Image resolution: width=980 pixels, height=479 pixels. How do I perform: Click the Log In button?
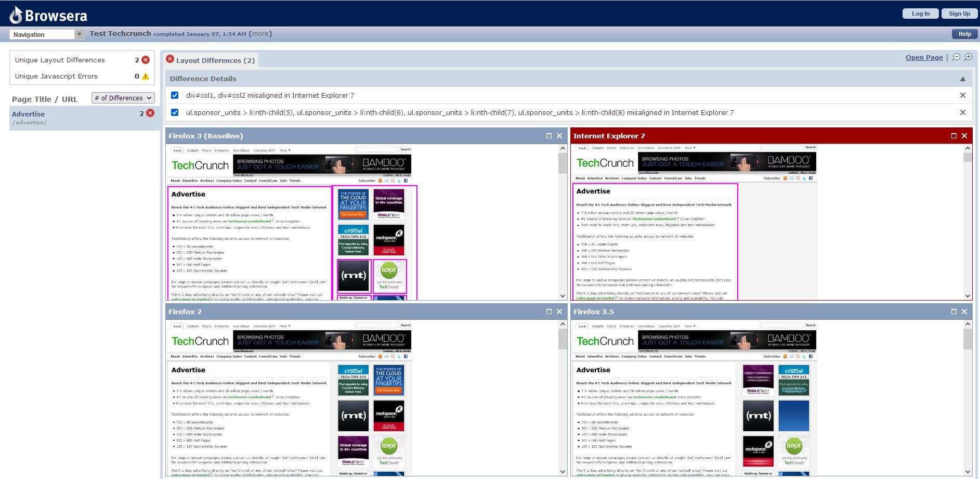pos(920,14)
